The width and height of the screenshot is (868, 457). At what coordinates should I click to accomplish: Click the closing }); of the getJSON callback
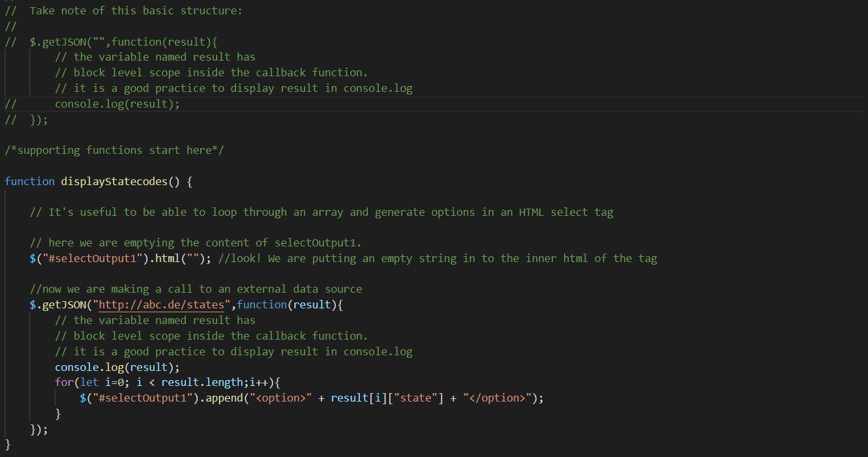coord(37,429)
